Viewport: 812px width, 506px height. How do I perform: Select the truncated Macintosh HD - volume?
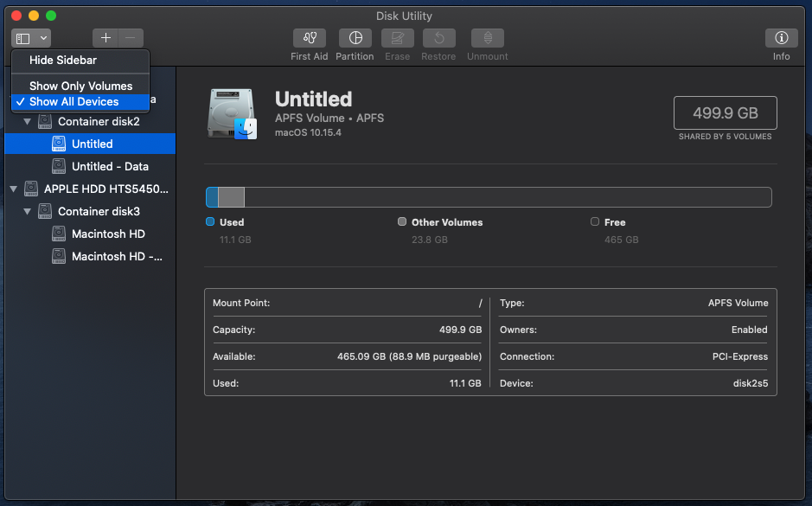click(90, 256)
